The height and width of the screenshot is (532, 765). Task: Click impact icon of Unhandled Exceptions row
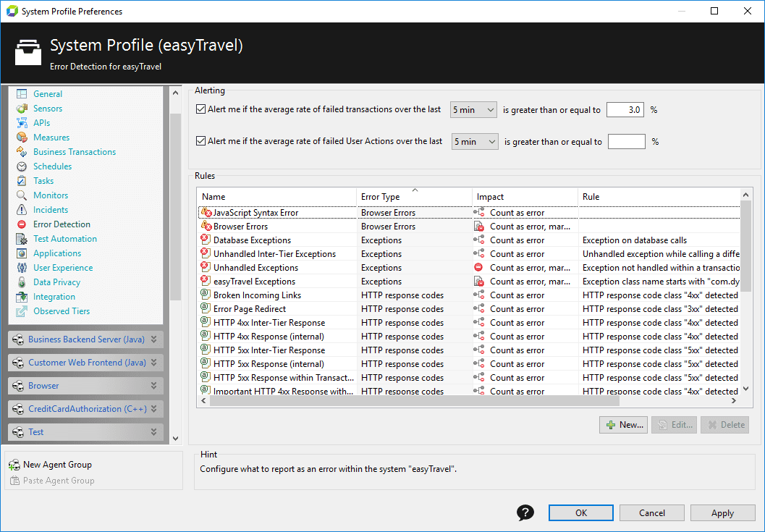(478, 268)
